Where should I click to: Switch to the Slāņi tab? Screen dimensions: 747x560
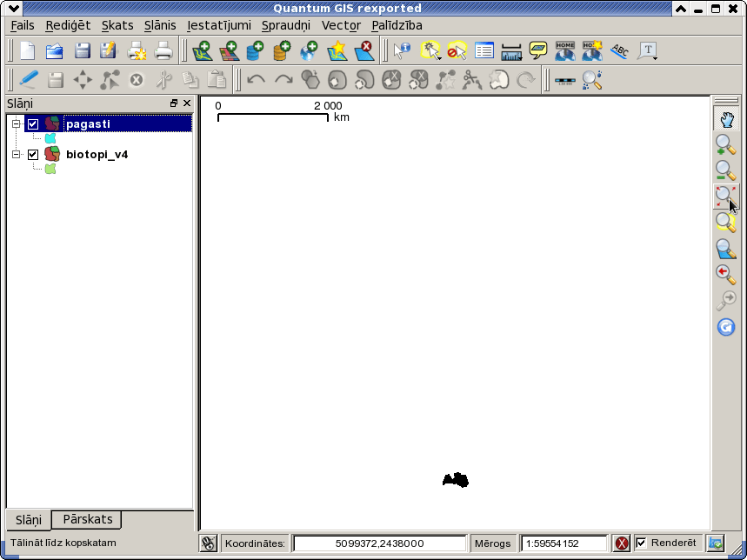29,520
